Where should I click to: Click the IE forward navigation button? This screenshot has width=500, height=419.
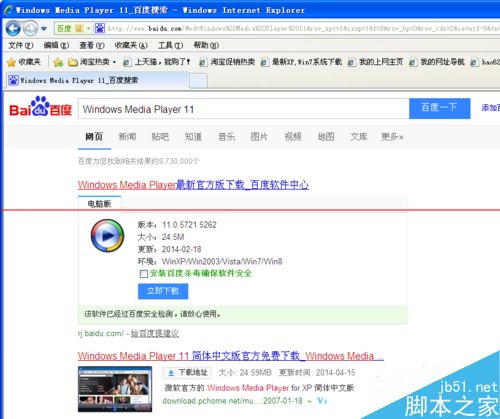31,29
